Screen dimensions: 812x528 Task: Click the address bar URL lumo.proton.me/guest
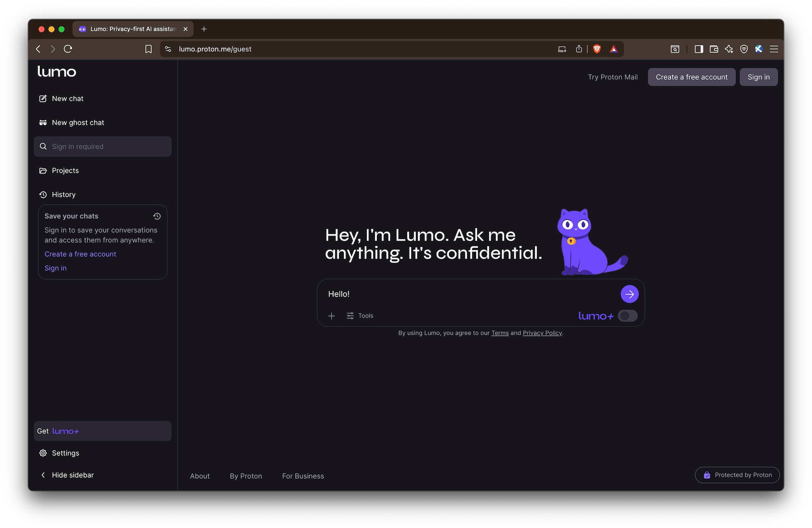click(215, 49)
